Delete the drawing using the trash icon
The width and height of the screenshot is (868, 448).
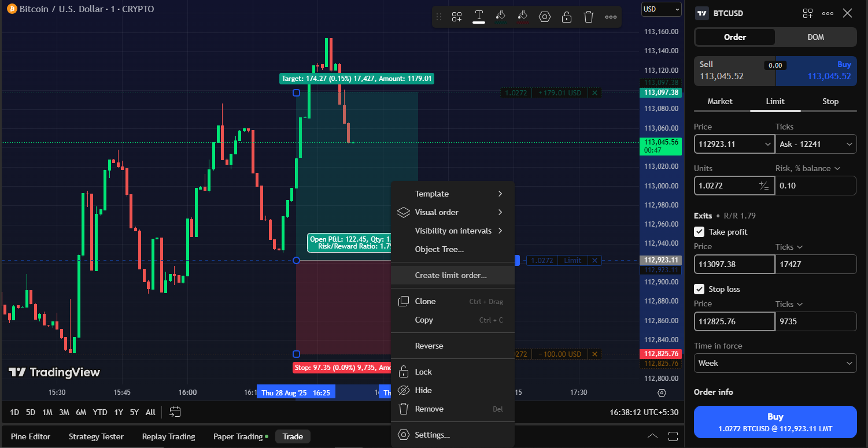pyautogui.click(x=589, y=16)
